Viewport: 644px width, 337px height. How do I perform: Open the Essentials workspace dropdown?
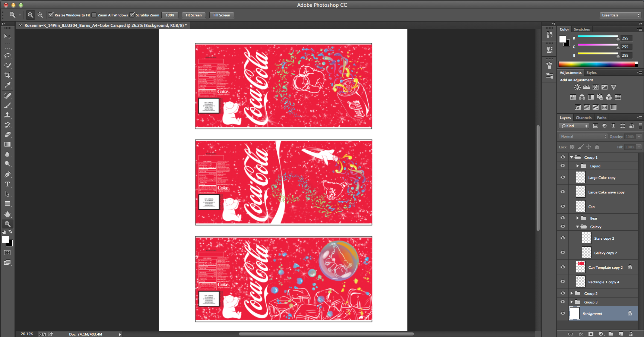coord(620,15)
